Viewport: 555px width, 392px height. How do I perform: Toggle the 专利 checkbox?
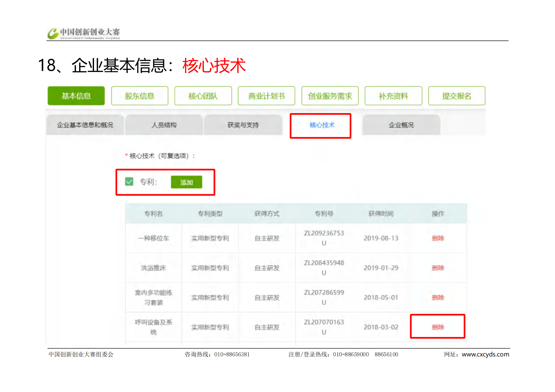pyautogui.click(x=129, y=182)
